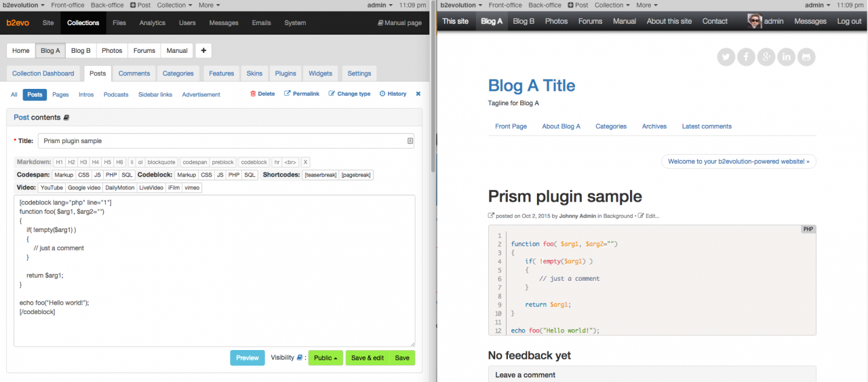View the post History
Screen dimensions: 868x382
pyautogui.click(x=393, y=94)
